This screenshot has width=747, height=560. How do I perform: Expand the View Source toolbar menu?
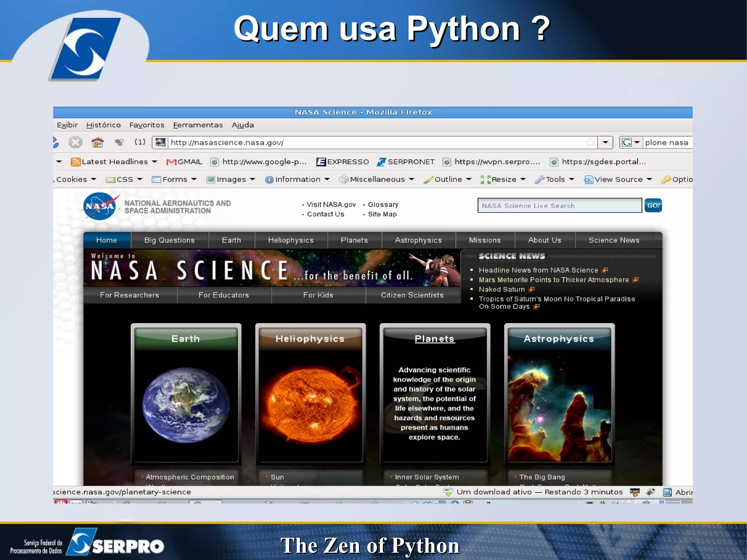click(618, 179)
